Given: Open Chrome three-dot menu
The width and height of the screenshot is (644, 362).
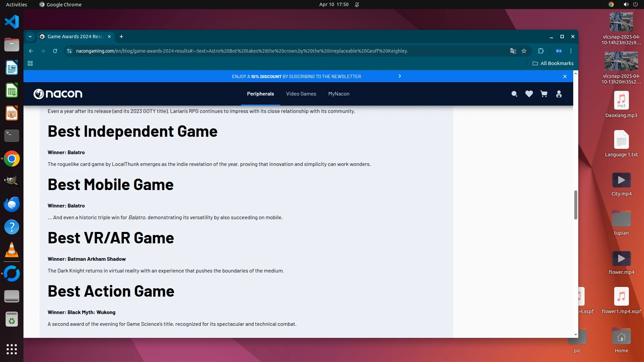Looking at the screenshot, I should point(571,51).
